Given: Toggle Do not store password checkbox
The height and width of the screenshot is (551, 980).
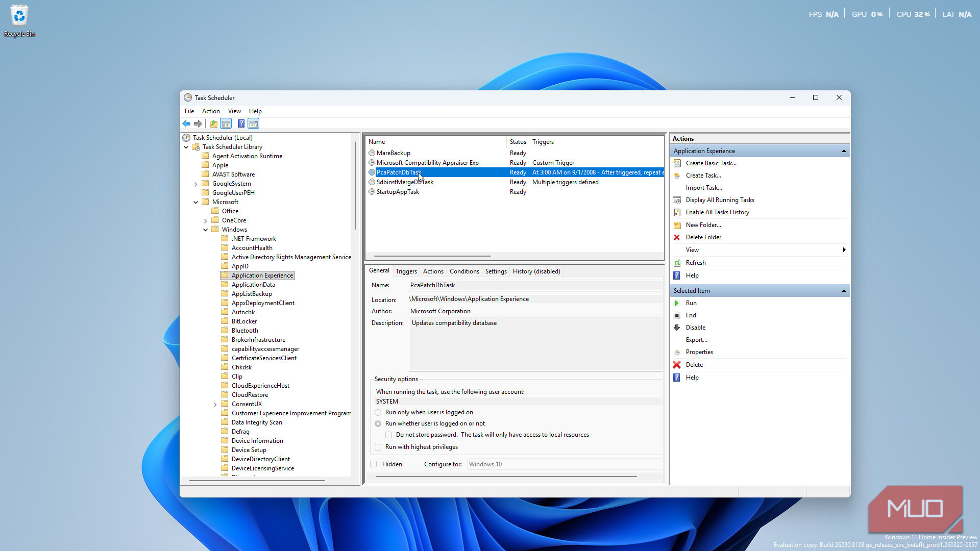Looking at the screenshot, I should click(388, 435).
